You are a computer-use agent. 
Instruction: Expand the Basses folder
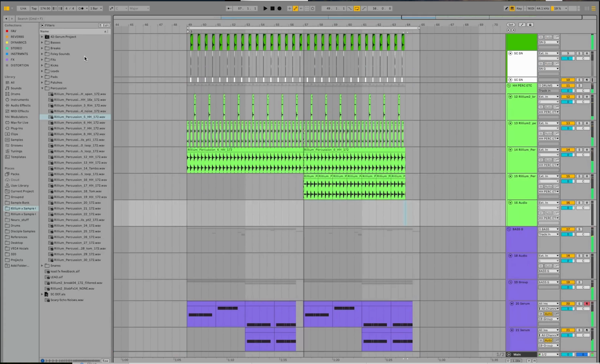coord(42,42)
